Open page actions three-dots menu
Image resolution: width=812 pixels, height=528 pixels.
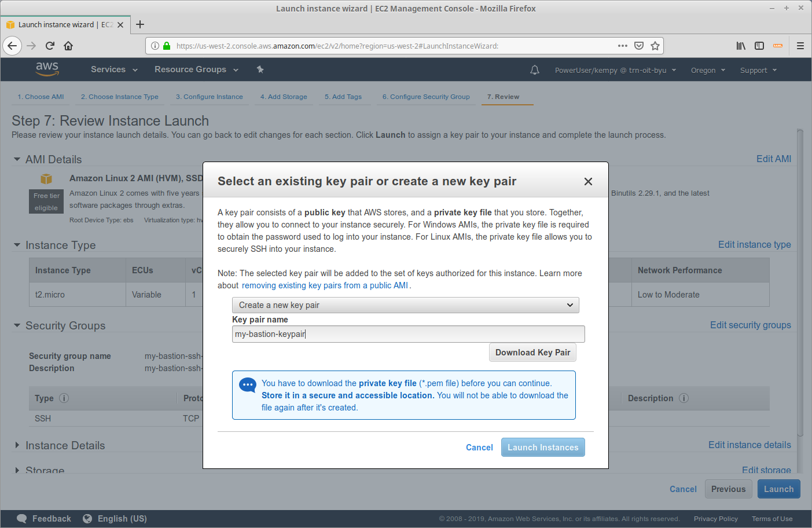[x=623, y=46]
